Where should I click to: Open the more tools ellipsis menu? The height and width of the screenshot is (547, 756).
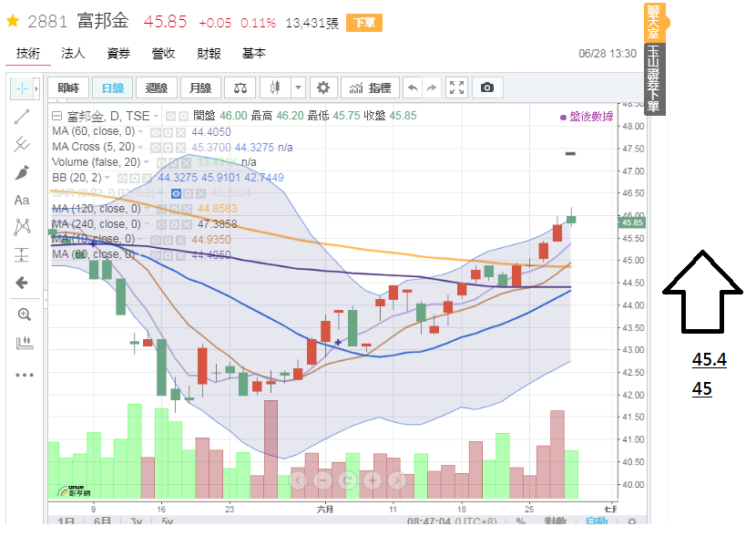[x=24, y=375]
